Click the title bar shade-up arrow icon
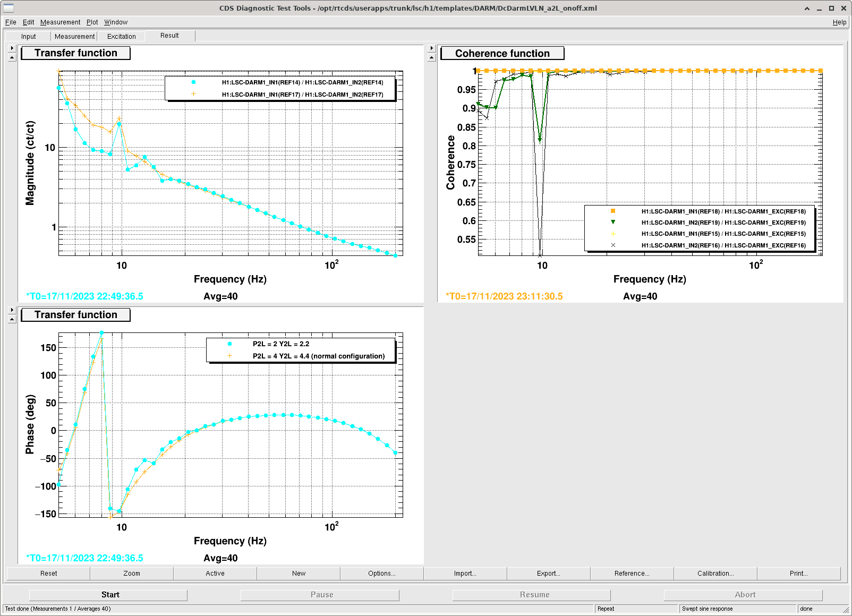 [807, 8]
